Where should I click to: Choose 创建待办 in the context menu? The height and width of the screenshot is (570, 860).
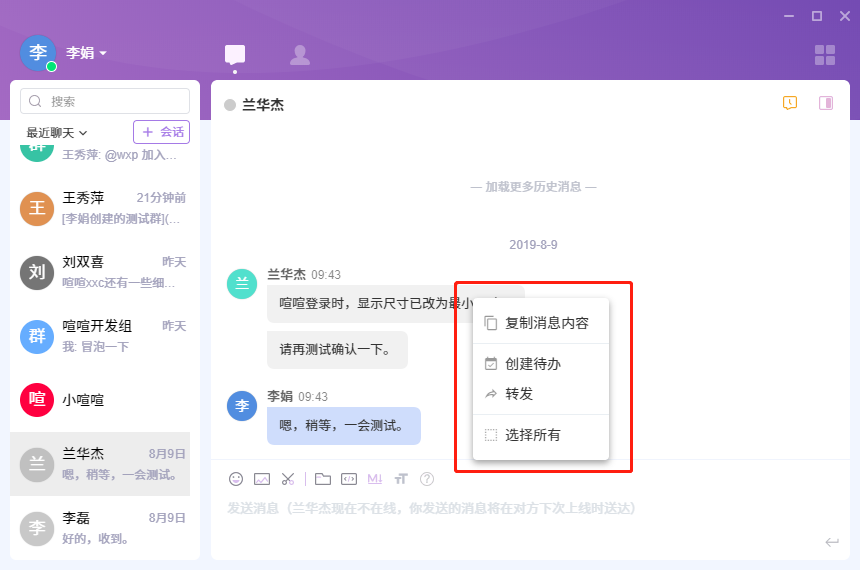(x=532, y=364)
